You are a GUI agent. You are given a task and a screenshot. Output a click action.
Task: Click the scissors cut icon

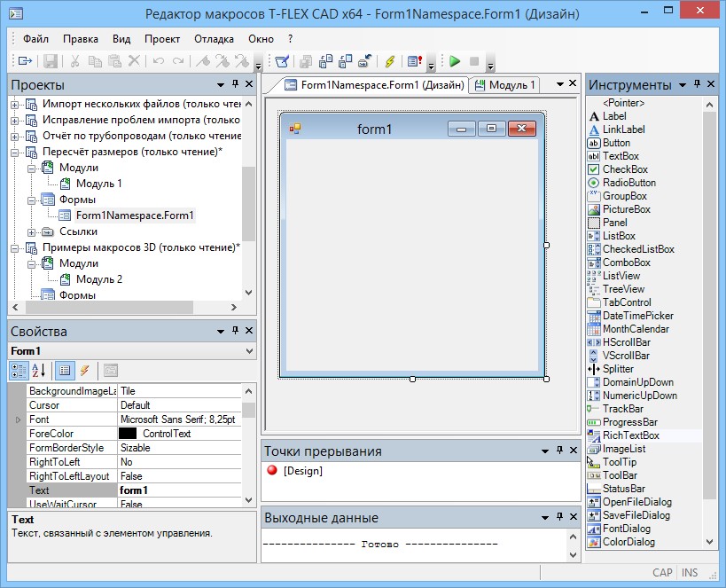(x=74, y=60)
